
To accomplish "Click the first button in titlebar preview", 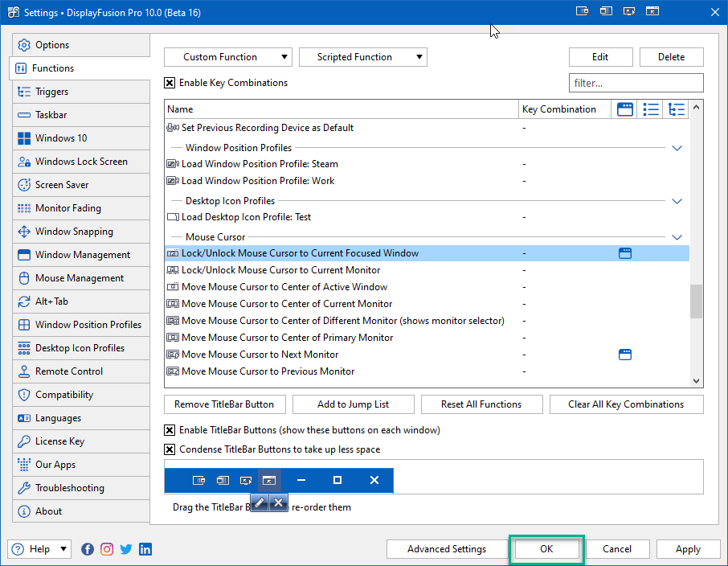I will click(198, 480).
